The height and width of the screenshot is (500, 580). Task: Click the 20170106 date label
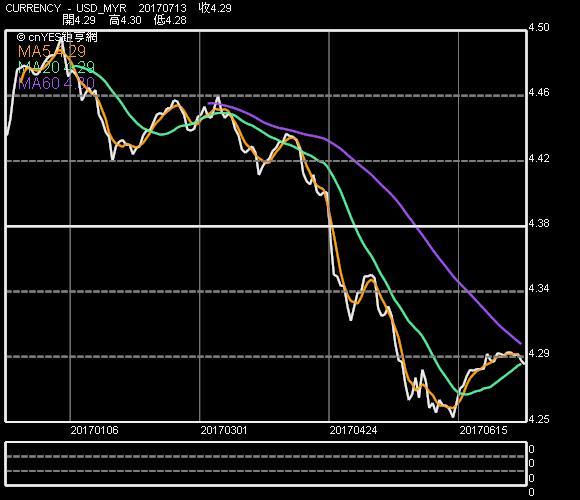pos(94,430)
